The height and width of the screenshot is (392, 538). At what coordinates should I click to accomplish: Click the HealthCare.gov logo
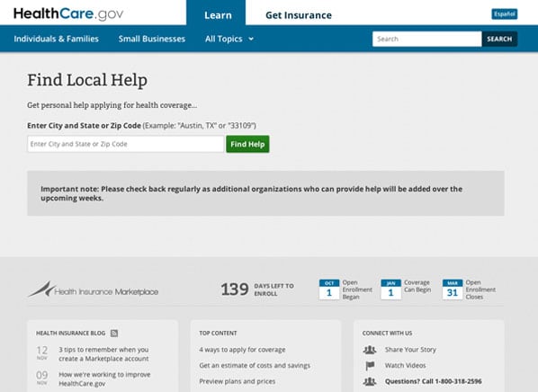click(68, 14)
